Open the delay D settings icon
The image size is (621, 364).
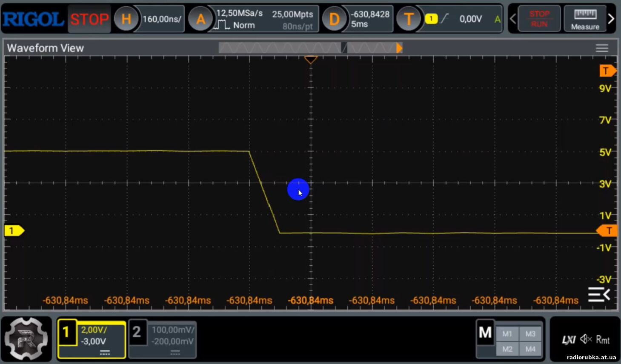point(334,19)
